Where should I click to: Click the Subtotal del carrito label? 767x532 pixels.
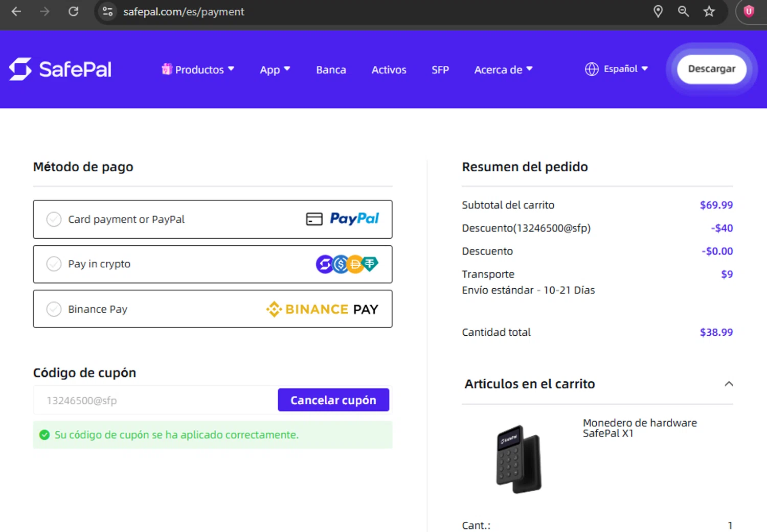tap(508, 205)
